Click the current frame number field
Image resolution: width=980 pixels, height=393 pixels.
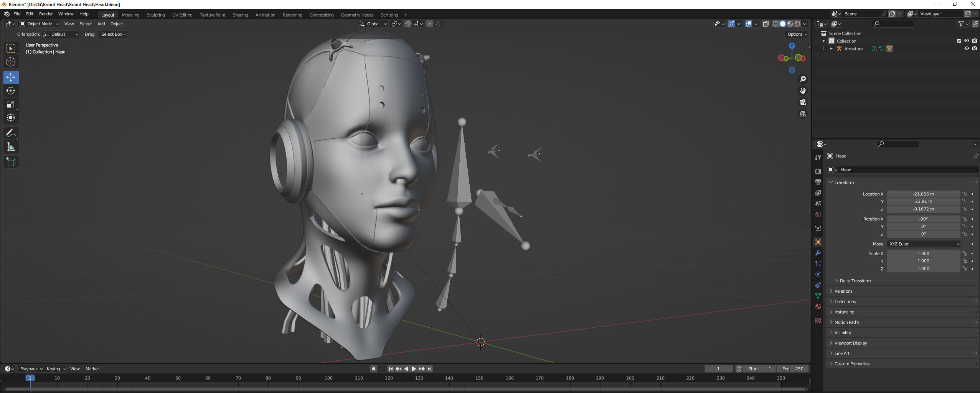(718, 369)
